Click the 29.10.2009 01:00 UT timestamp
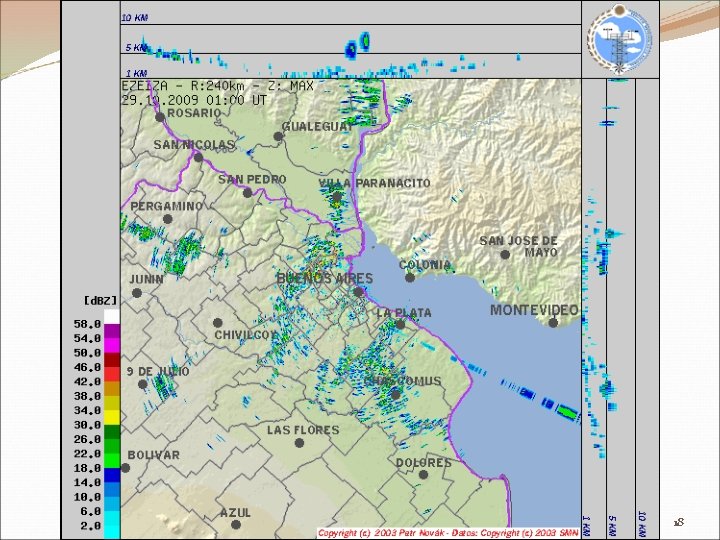Viewport: 720px width, 540px height. pyautogui.click(x=194, y=100)
